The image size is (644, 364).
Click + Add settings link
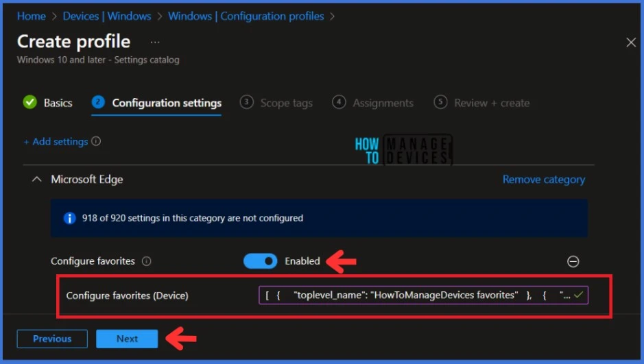coord(56,142)
